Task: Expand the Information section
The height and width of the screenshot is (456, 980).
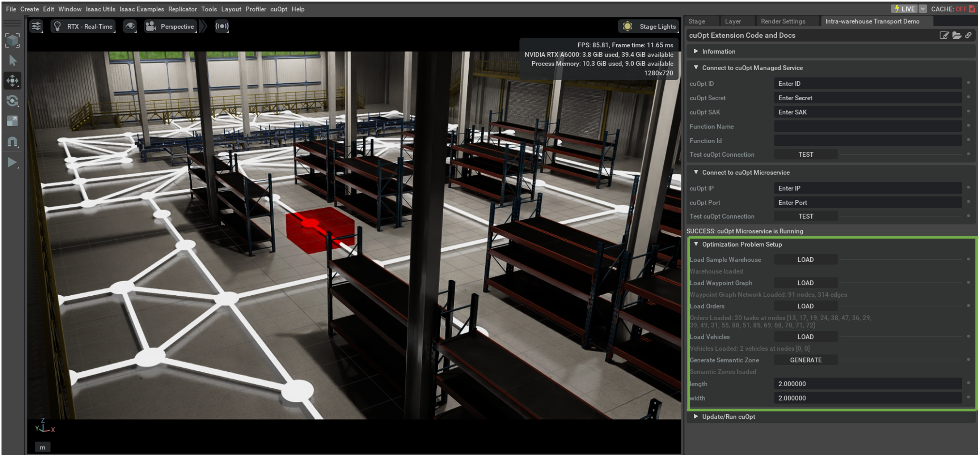Action: 831,51
